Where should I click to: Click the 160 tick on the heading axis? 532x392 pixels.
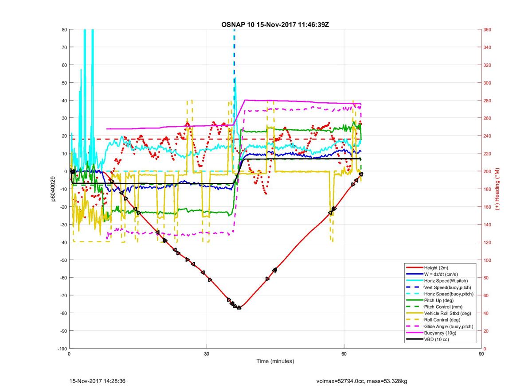(488, 207)
